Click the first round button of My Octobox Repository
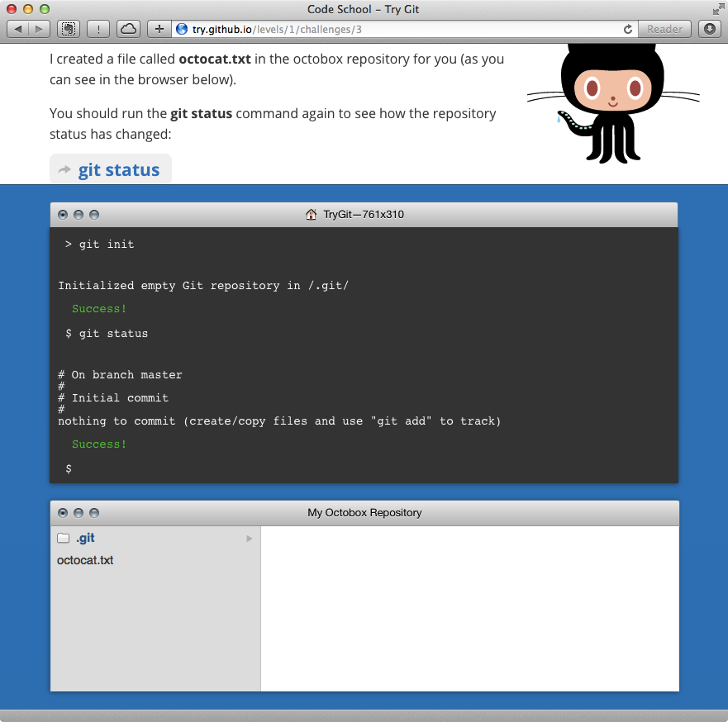This screenshot has height=722, width=728. 63,513
